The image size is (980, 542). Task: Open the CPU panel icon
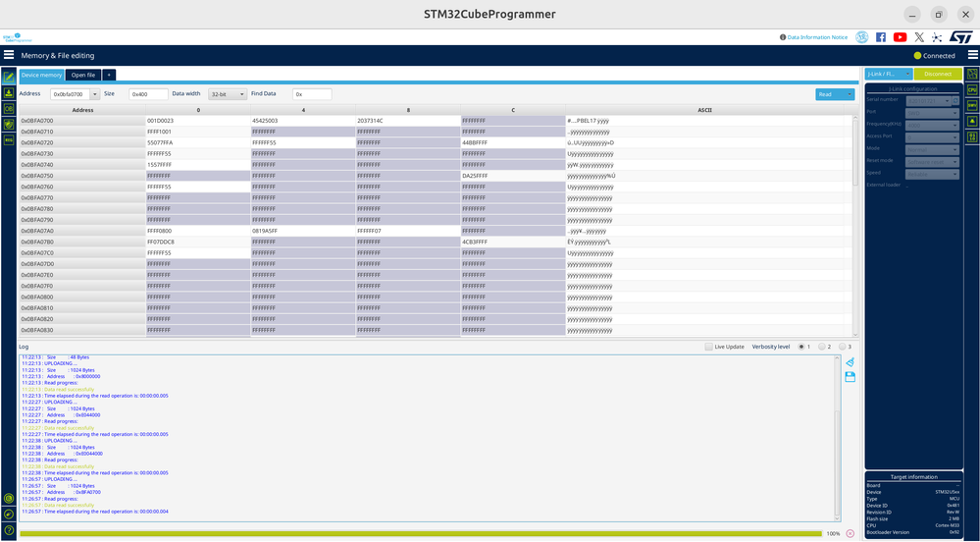[972, 89]
